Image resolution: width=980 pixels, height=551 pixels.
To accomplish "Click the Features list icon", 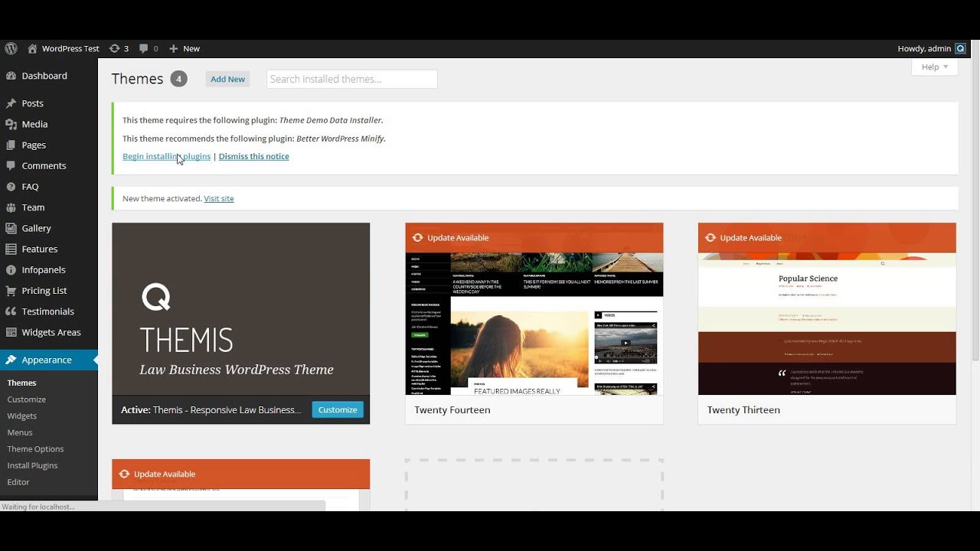I will [11, 249].
